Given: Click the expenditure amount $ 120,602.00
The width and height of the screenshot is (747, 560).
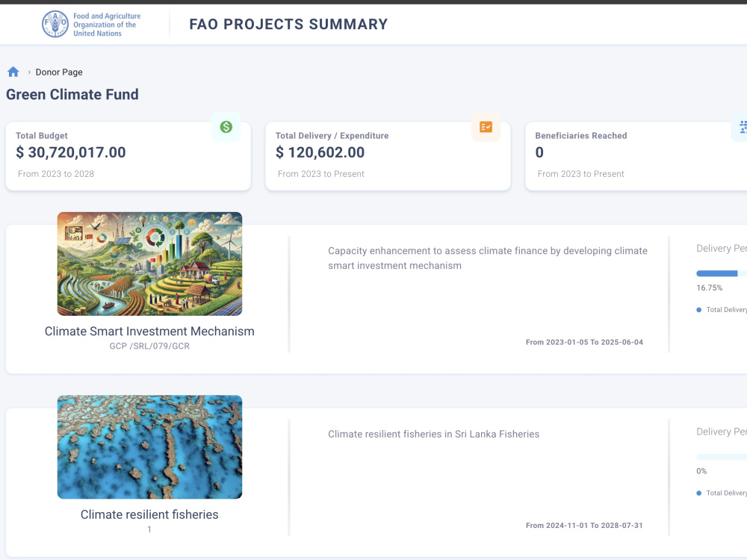Looking at the screenshot, I should pos(320,152).
